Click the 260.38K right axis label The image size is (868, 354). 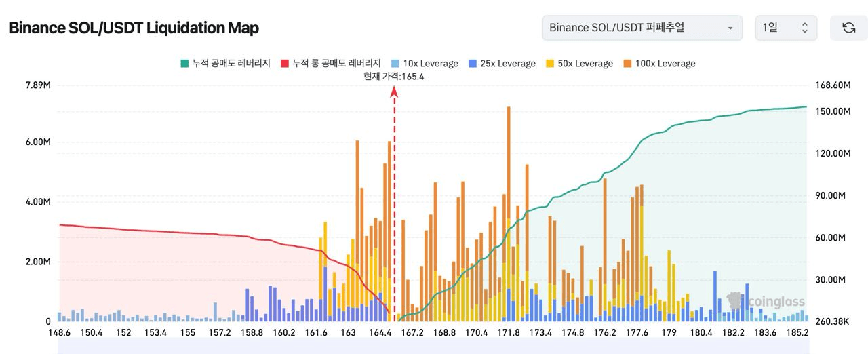(832, 321)
